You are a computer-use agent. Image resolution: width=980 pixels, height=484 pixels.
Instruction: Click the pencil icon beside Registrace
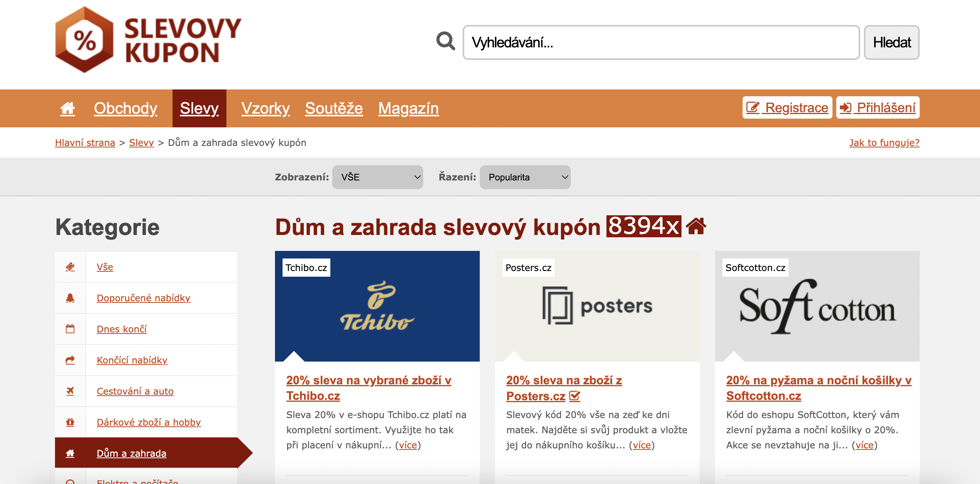[x=753, y=108]
